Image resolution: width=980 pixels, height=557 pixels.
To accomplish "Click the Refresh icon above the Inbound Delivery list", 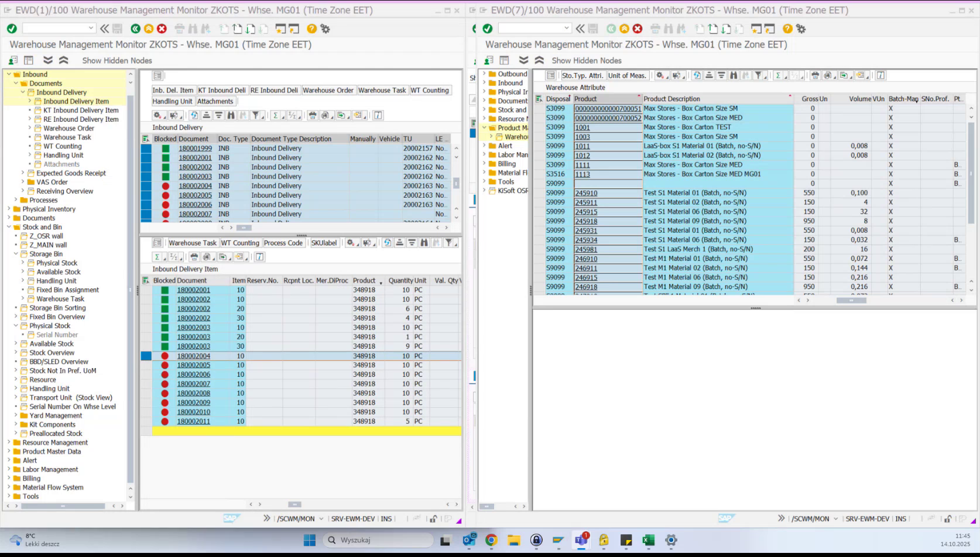I will point(194,115).
